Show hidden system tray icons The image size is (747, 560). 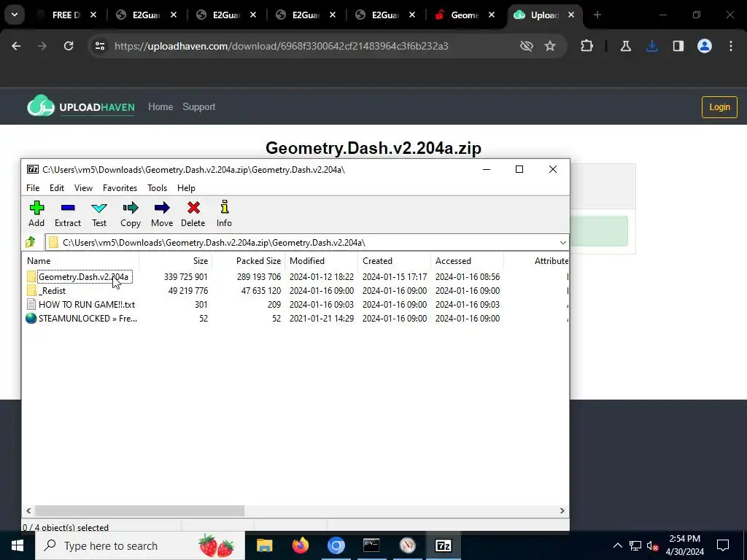coord(617,545)
